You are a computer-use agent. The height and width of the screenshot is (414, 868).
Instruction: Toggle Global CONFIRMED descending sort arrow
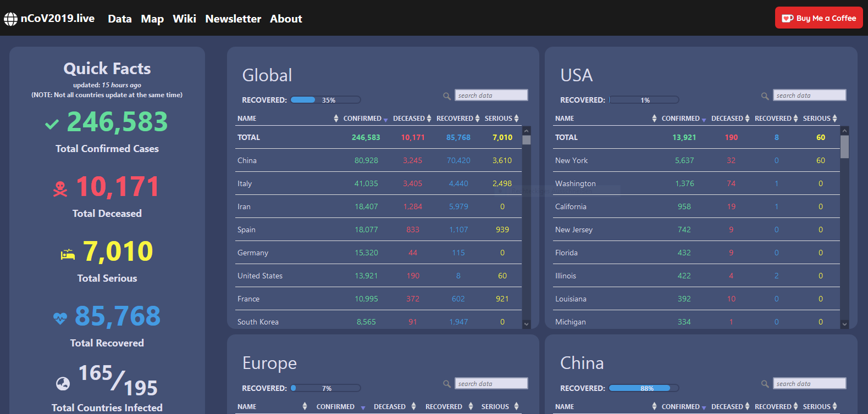(x=385, y=120)
